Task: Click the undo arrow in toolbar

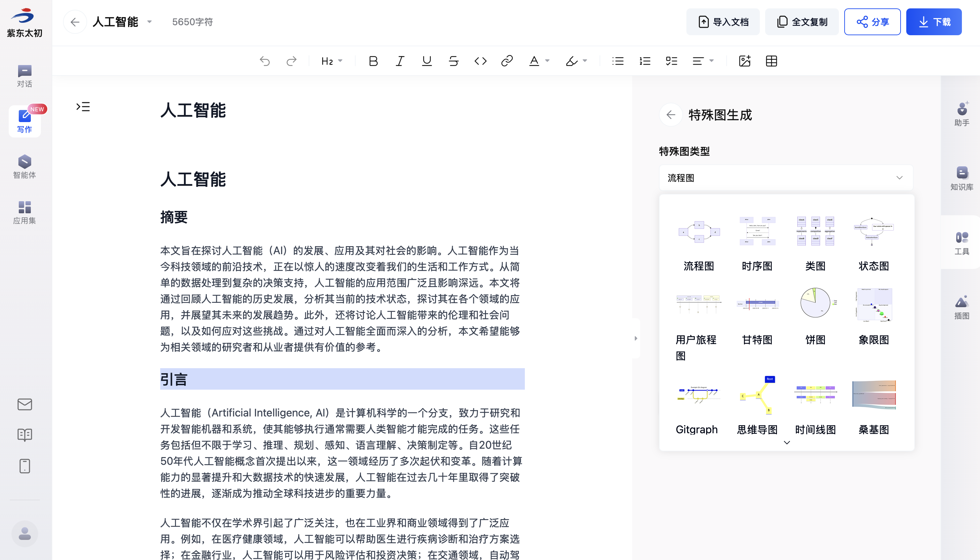Action: click(265, 61)
